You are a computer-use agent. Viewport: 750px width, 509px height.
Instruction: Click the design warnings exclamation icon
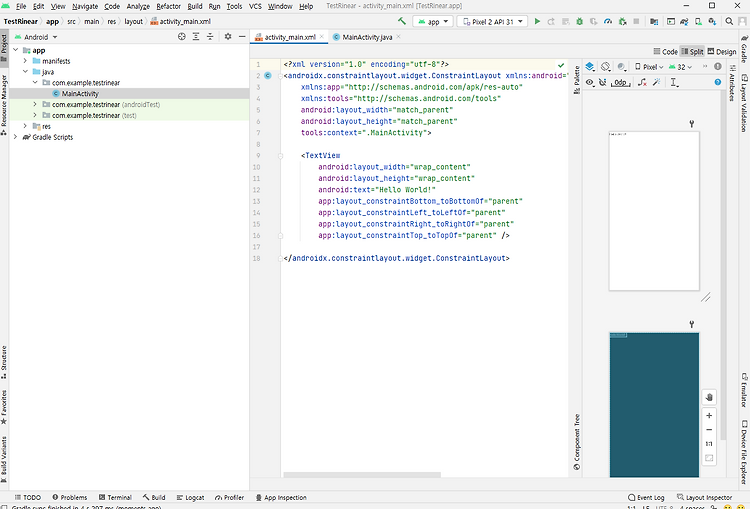tap(717, 67)
